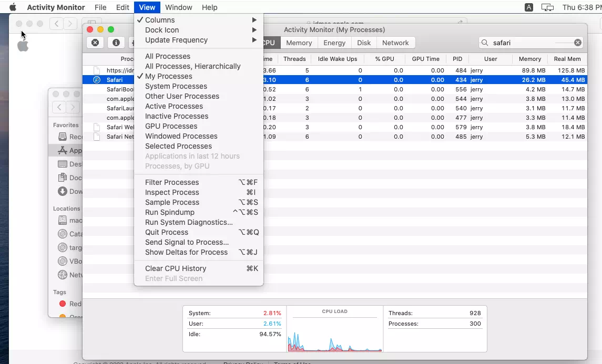Clear the safari search text
Viewport: 602px width, 364px height.
tap(577, 43)
